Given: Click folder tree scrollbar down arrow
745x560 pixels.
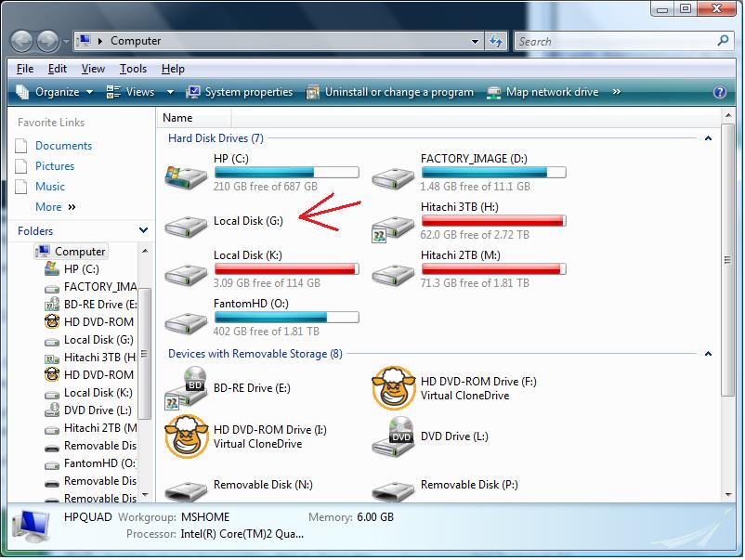Looking at the screenshot, I should pos(145,494).
